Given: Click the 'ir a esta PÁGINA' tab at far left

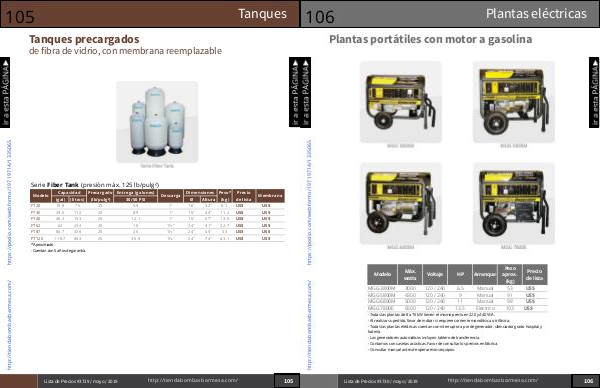Looking at the screenshot, I should (5, 92).
